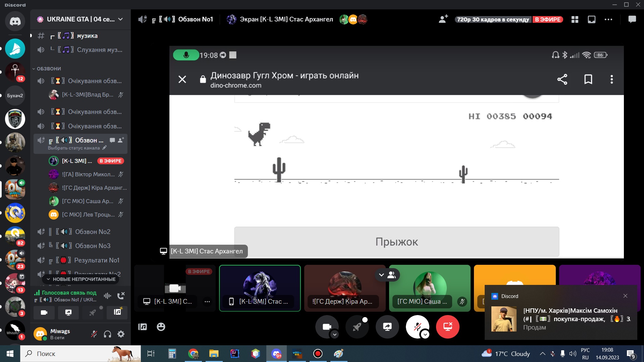Open the Calculator from the taskbar
This screenshot has height=362, width=644.
(x=172, y=354)
